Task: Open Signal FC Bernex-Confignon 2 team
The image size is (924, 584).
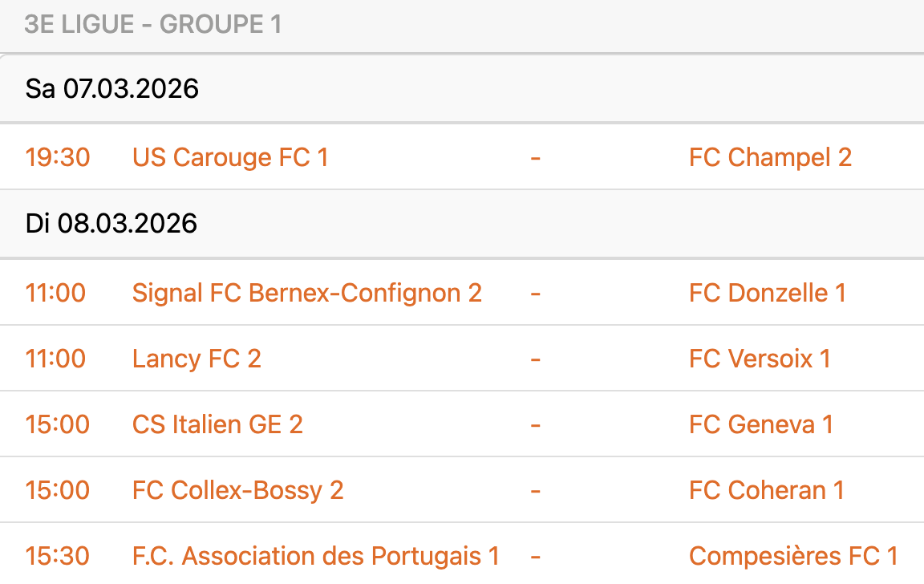Action: 306,293
